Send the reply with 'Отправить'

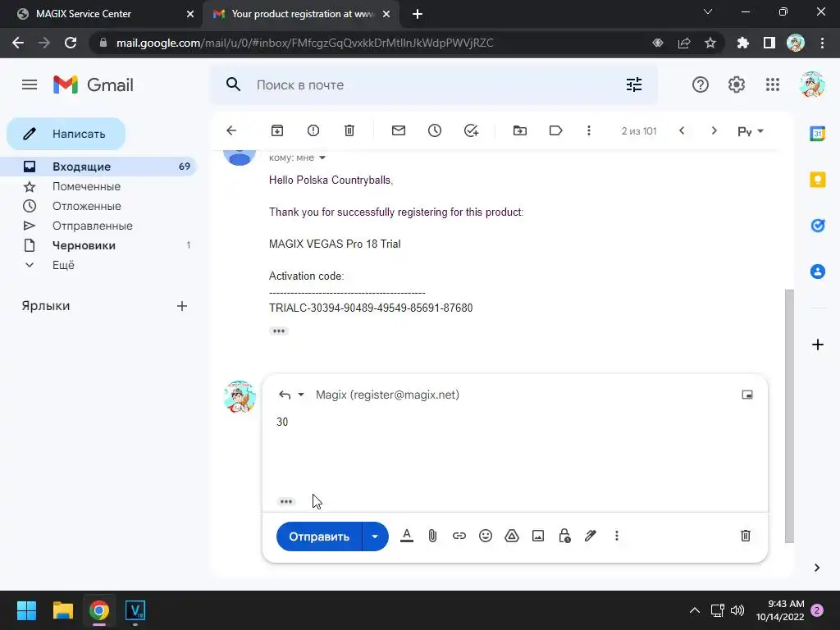coord(319,536)
